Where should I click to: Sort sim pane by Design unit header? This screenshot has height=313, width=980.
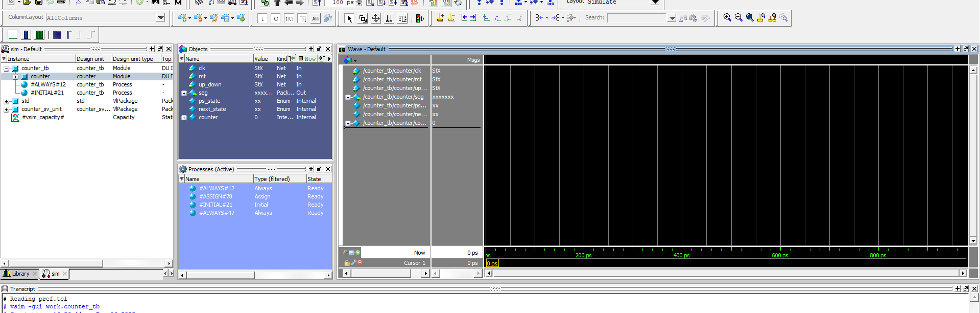93,59
